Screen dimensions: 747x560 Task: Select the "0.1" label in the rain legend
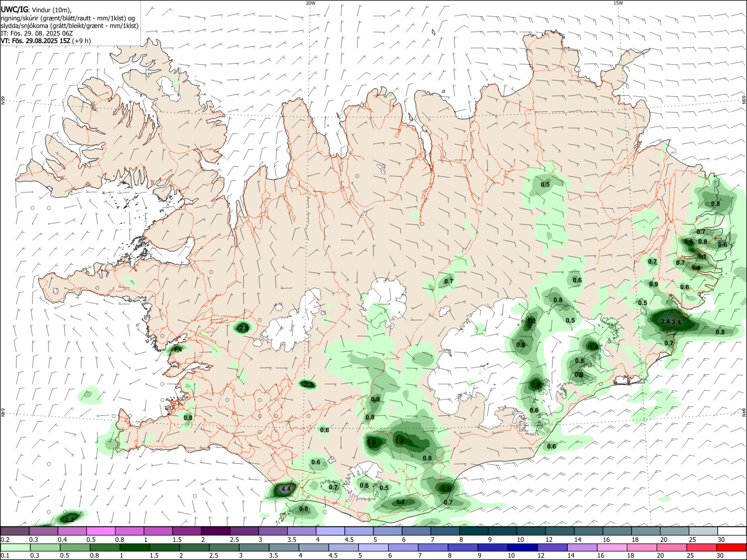5,556
